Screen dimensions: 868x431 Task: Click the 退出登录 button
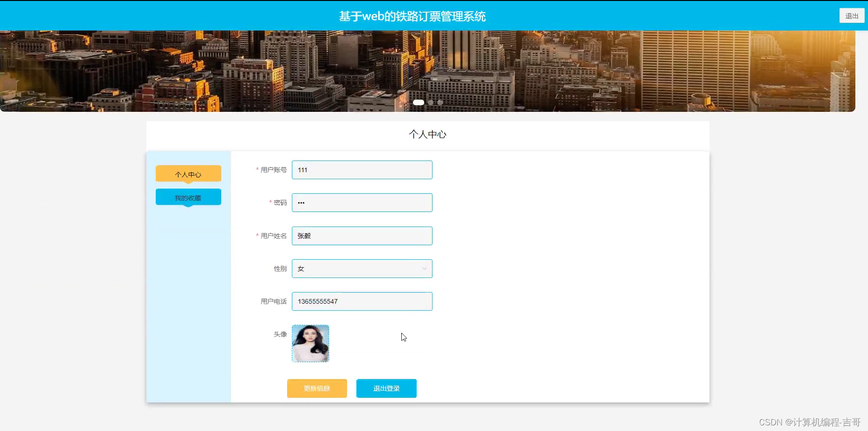386,388
